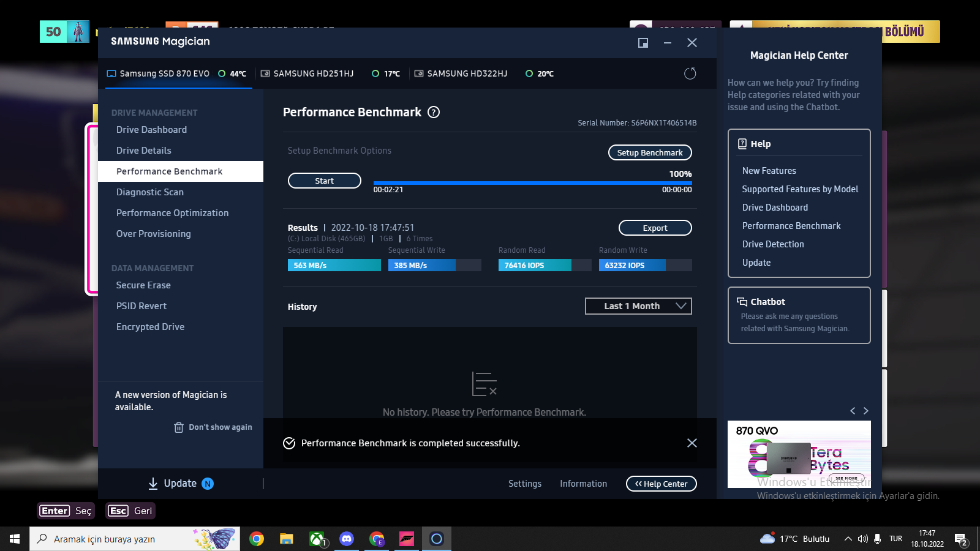980x551 pixels.
Task: Click the Setup Benchmark button
Action: 650,152
